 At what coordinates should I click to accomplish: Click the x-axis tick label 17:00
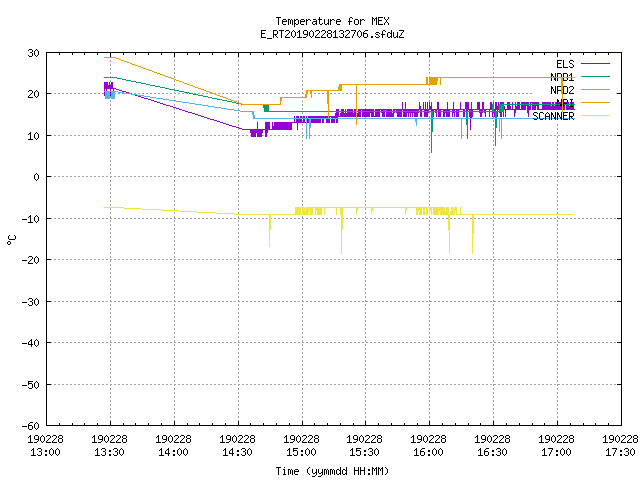(x=557, y=452)
